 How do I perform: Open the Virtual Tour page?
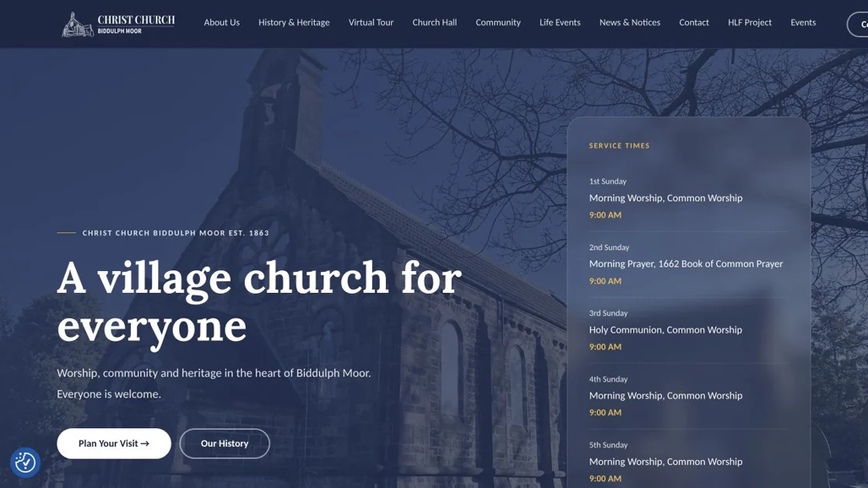click(x=371, y=22)
